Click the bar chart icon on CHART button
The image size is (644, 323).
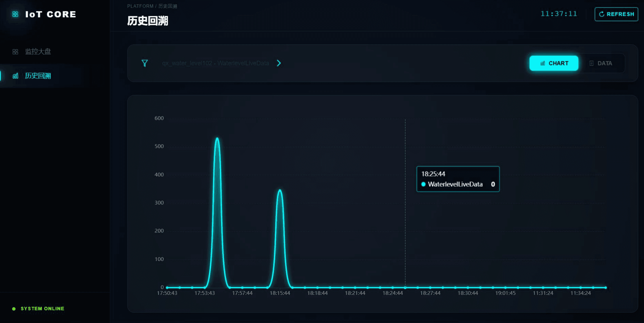(x=543, y=63)
